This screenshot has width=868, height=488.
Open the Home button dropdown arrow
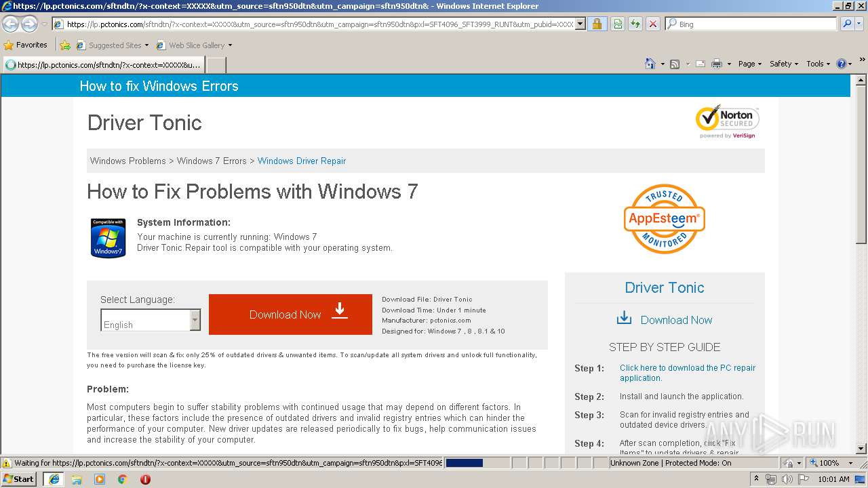pyautogui.click(x=662, y=64)
